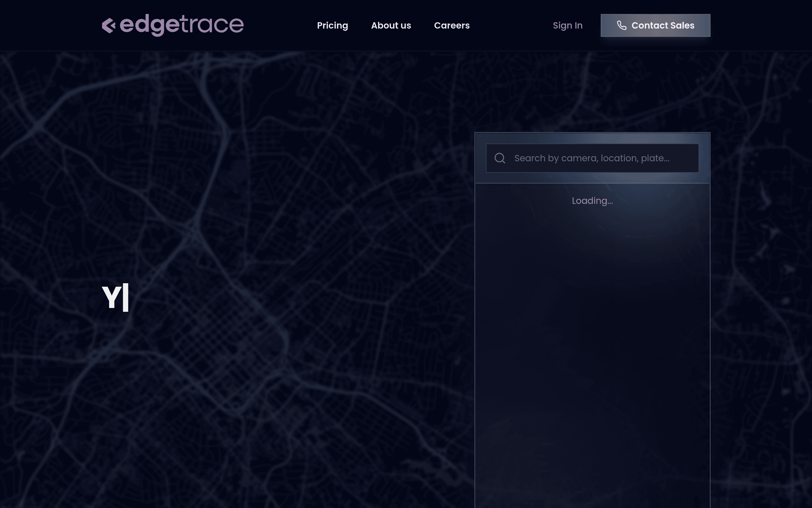812x508 pixels.
Task: Click the Loading... text in panel
Action: [x=592, y=201]
